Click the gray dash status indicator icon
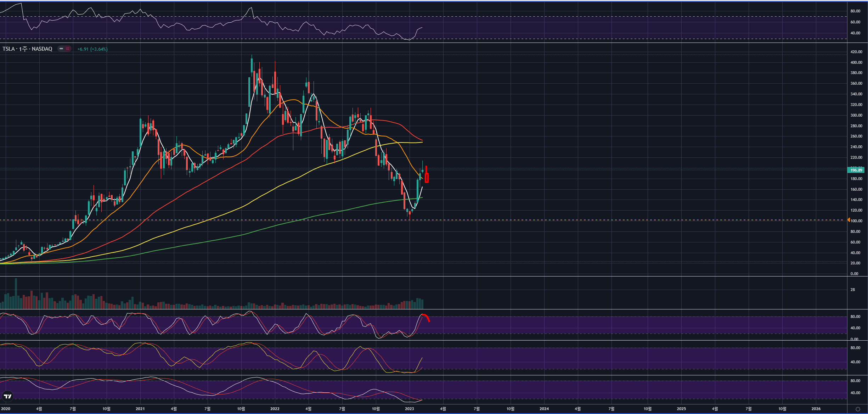 [61, 49]
